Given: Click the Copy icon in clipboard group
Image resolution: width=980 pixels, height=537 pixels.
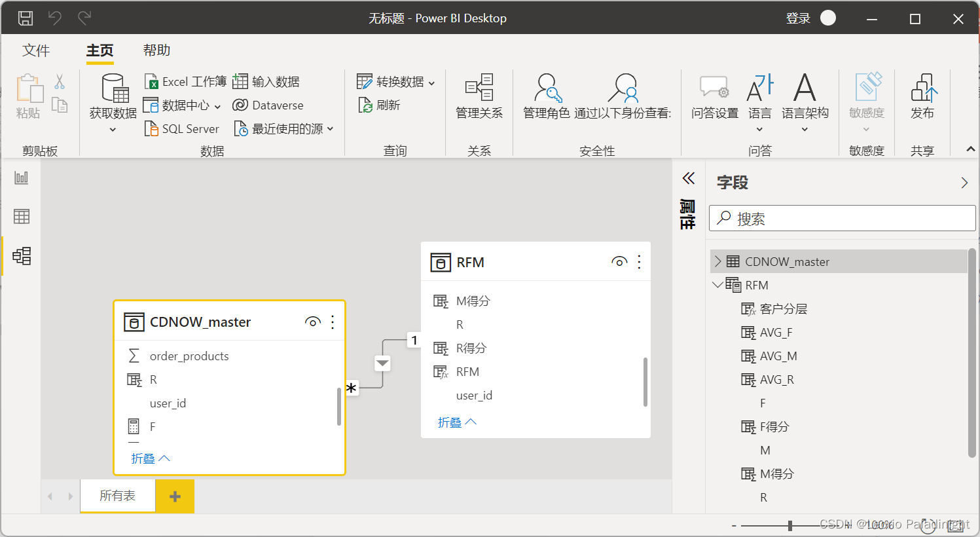Looking at the screenshot, I should [x=60, y=105].
